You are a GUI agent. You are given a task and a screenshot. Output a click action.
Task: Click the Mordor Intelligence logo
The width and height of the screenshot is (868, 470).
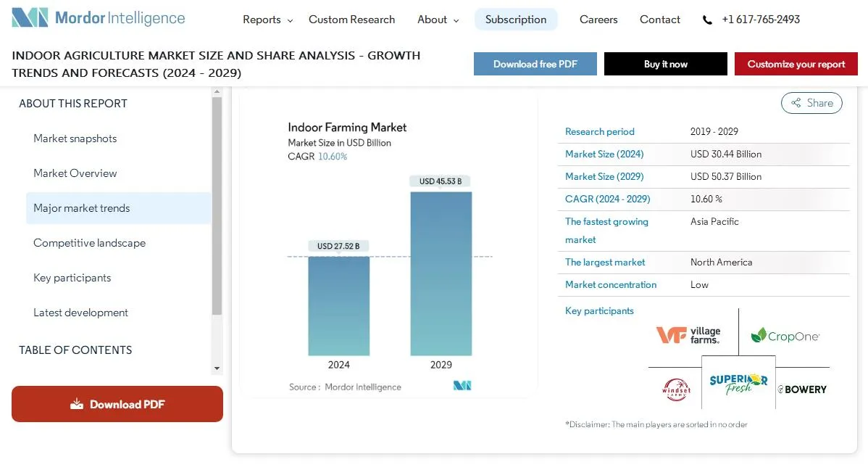point(99,19)
